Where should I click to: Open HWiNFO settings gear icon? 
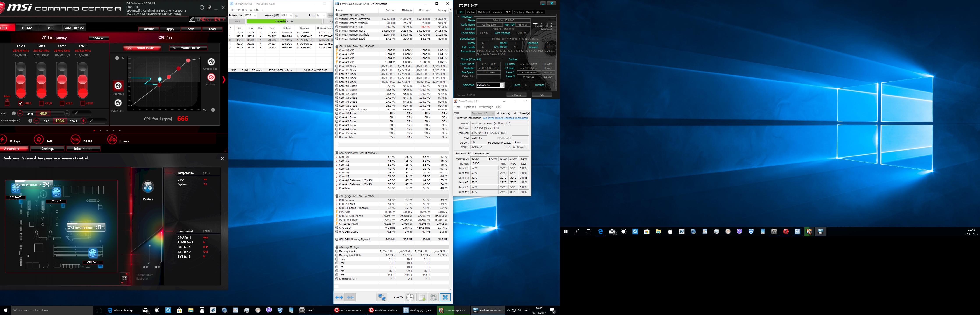(x=433, y=297)
